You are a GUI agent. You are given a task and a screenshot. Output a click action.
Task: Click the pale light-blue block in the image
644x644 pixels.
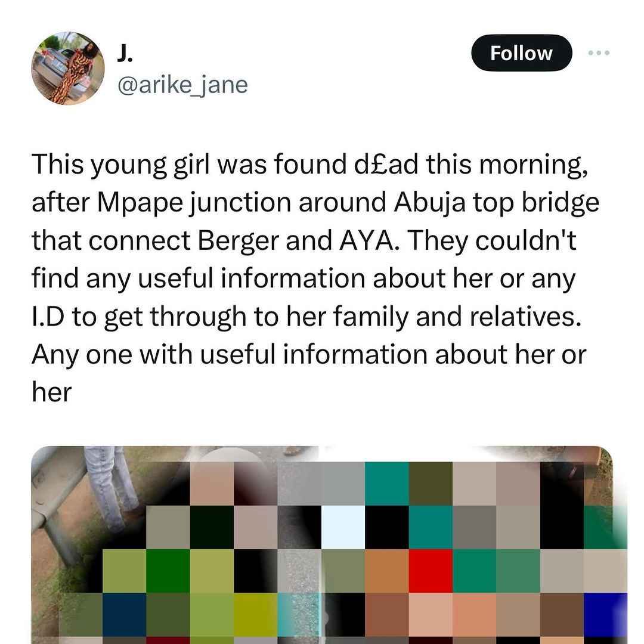point(343,527)
